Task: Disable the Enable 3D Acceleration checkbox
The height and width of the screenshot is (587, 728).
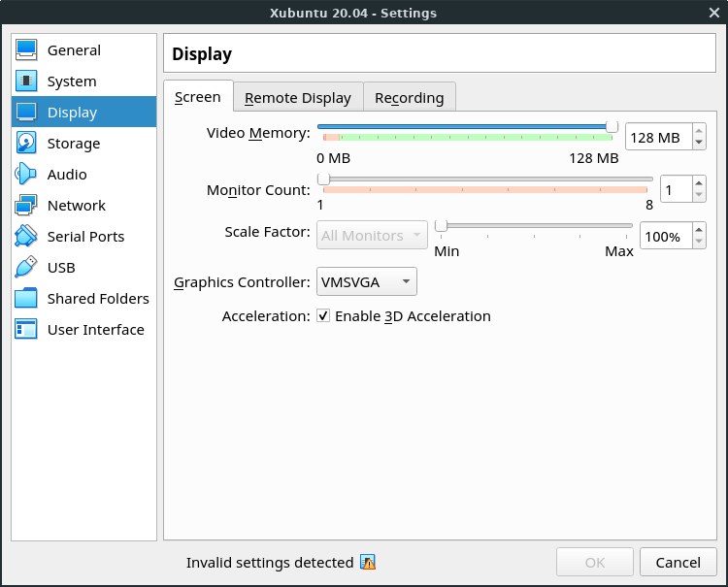Action: tap(324, 316)
